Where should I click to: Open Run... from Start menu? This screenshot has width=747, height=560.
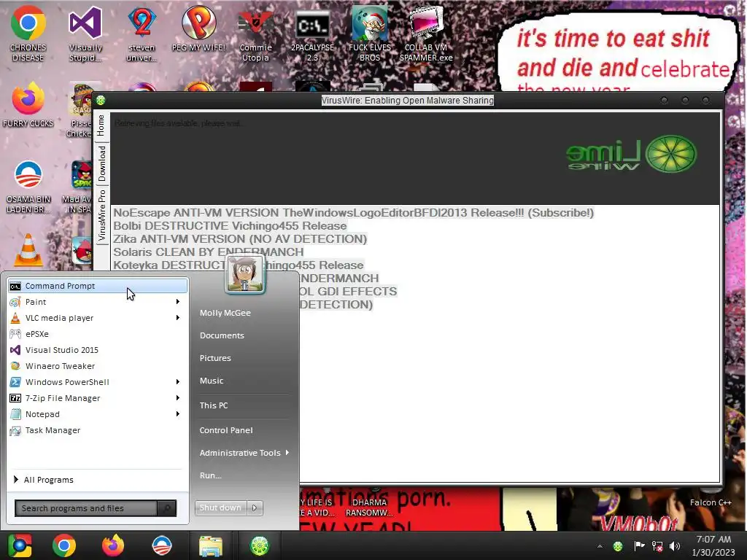211,475
